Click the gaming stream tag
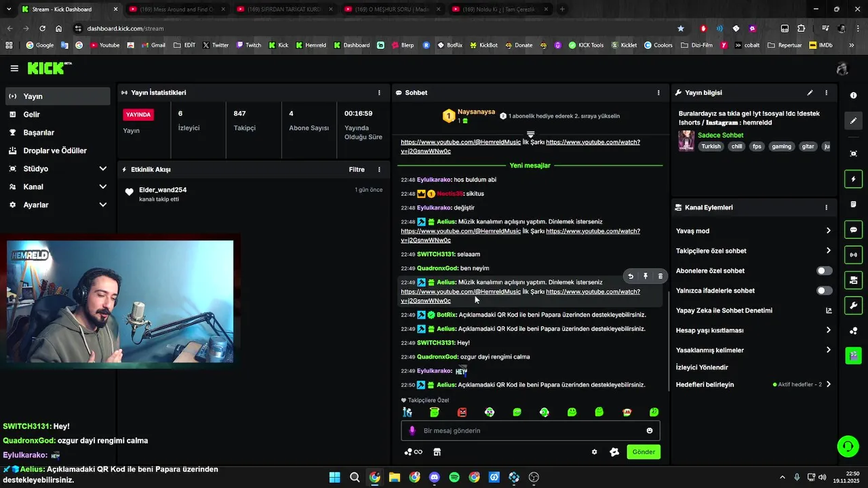 tap(781, 146)
